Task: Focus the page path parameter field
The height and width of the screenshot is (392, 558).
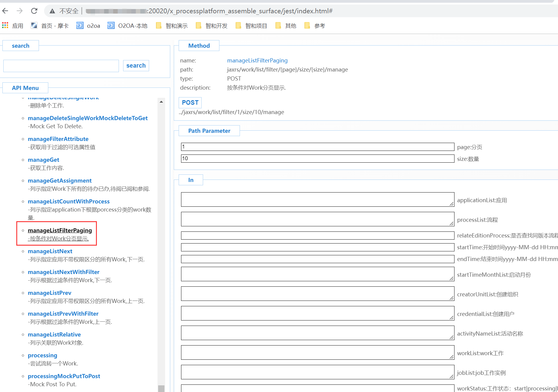Action: [x=317, y=147]
